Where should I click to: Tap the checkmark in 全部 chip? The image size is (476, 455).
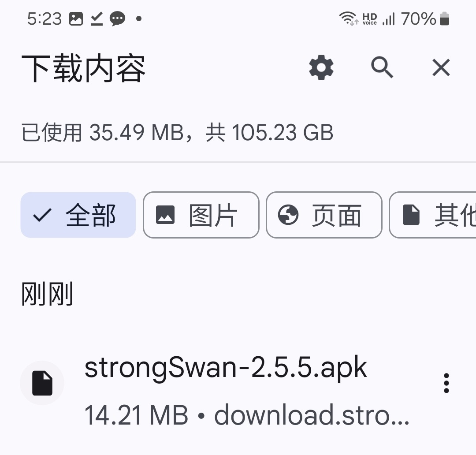pyautogui.click(x=42, y=215)
